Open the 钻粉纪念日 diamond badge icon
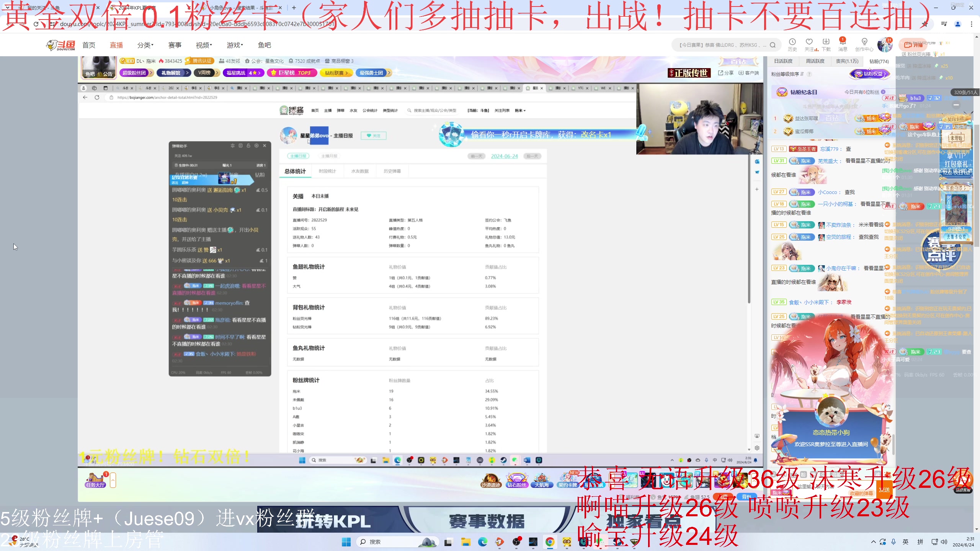The image size is (980, 551). pyautogui.click(x=781, y=92)
